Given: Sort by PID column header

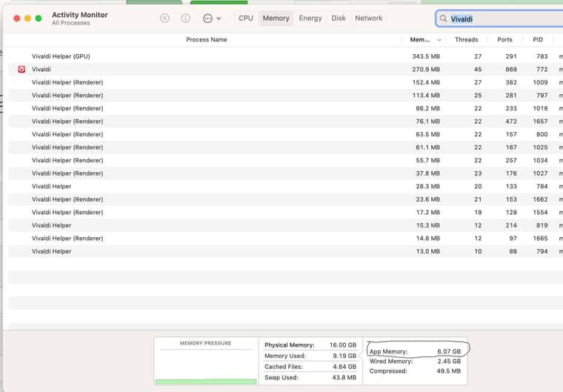Looking at the screenshot, I should pyautogui.click(x=538, y=39).
